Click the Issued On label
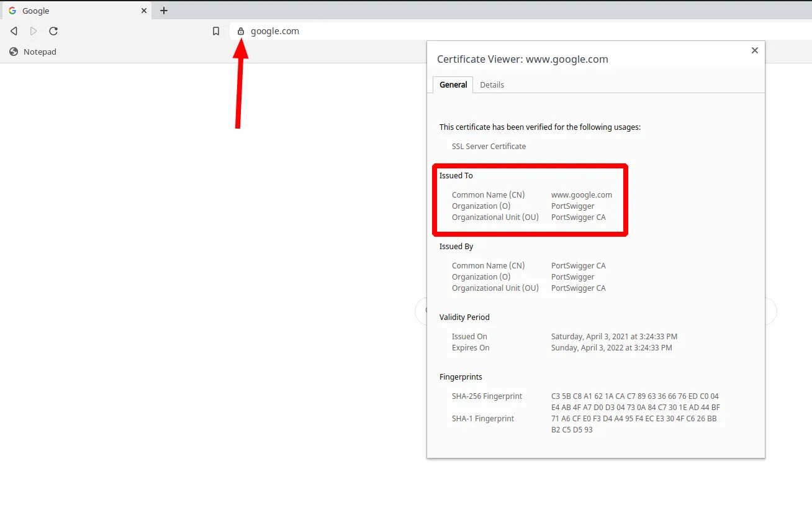The width and height of the screenshot is (812, 507). click(469, 336)
